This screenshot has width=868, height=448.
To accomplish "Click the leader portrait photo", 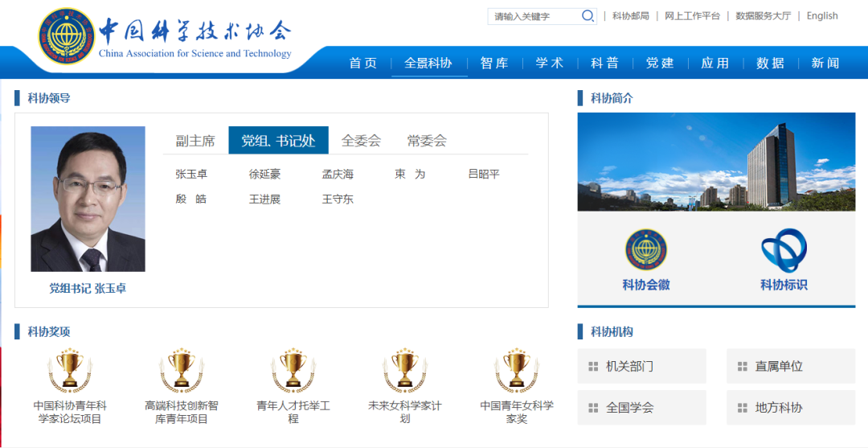I will [88, 199].
